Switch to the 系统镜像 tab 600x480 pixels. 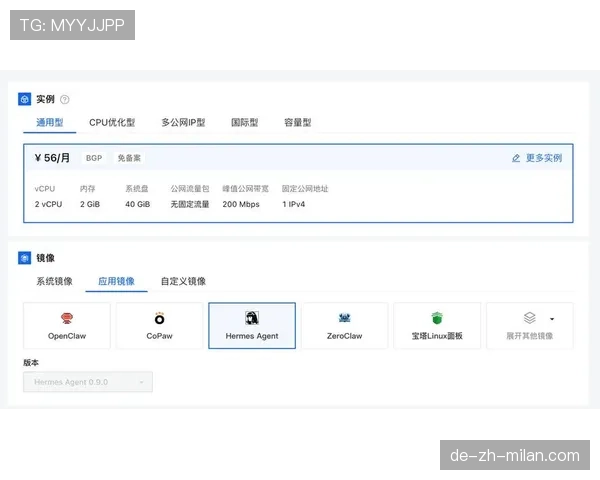pos(54,281)
